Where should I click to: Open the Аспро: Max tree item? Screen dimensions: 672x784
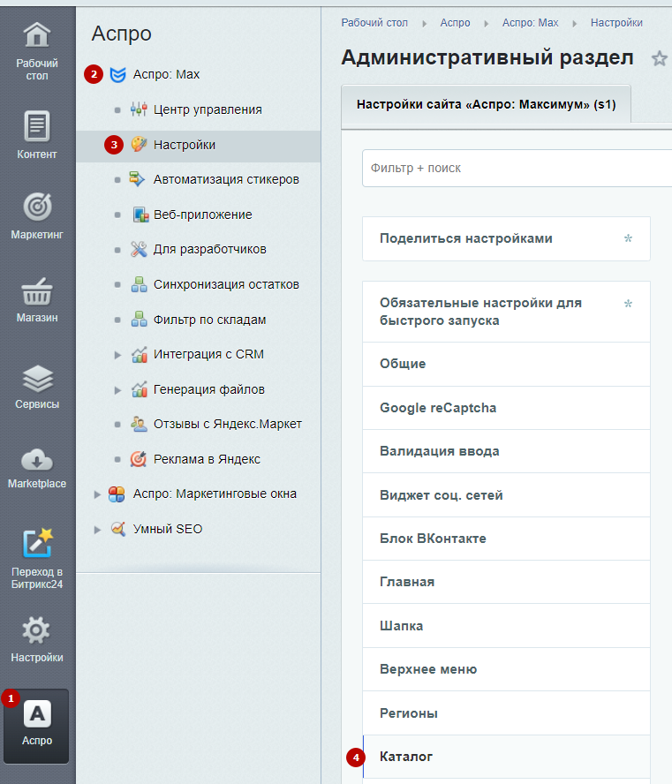tap(166, 74)
